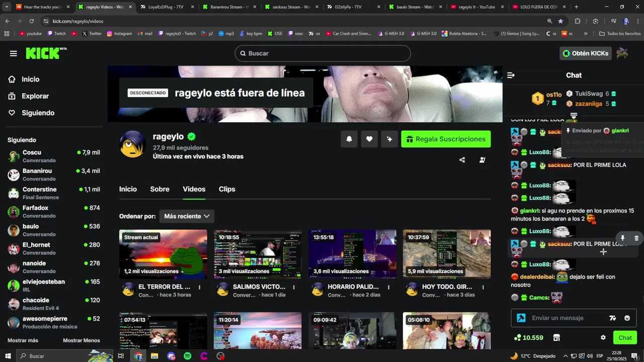
Task: Switch to Sobre channel tab
Action: pyautogui.click(x=159, y=189)
